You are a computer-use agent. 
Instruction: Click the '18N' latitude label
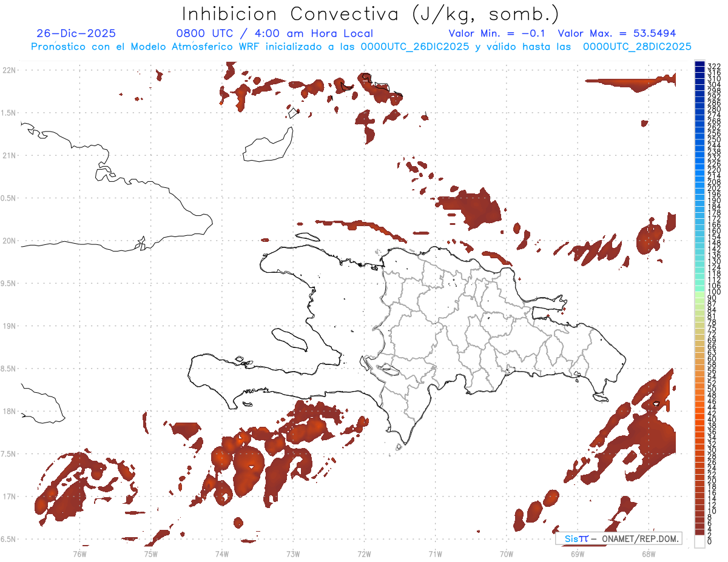click(x=10, y=412)
